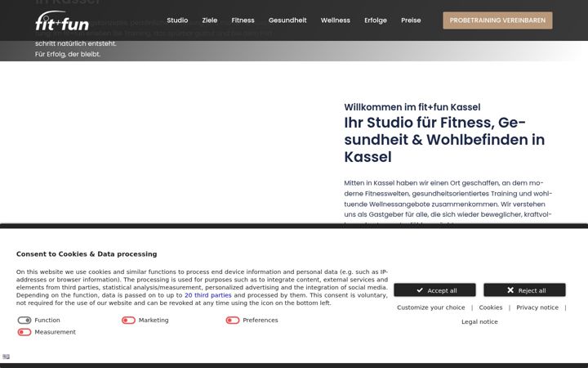Viewport: 588px width, 368px height.
Task: Open the Cookies link
Action: coord(491,307)
